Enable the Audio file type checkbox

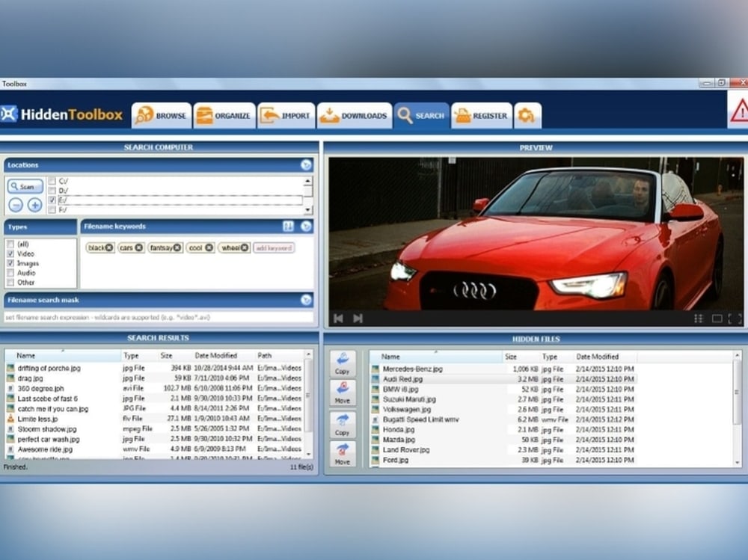11,273
